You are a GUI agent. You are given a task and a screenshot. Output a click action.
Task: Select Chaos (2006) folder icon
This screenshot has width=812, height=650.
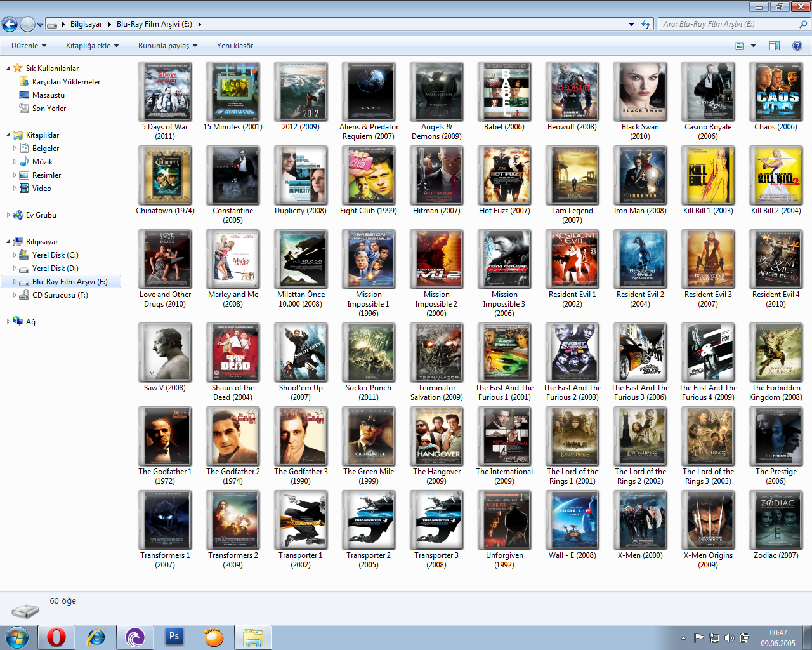776,92
